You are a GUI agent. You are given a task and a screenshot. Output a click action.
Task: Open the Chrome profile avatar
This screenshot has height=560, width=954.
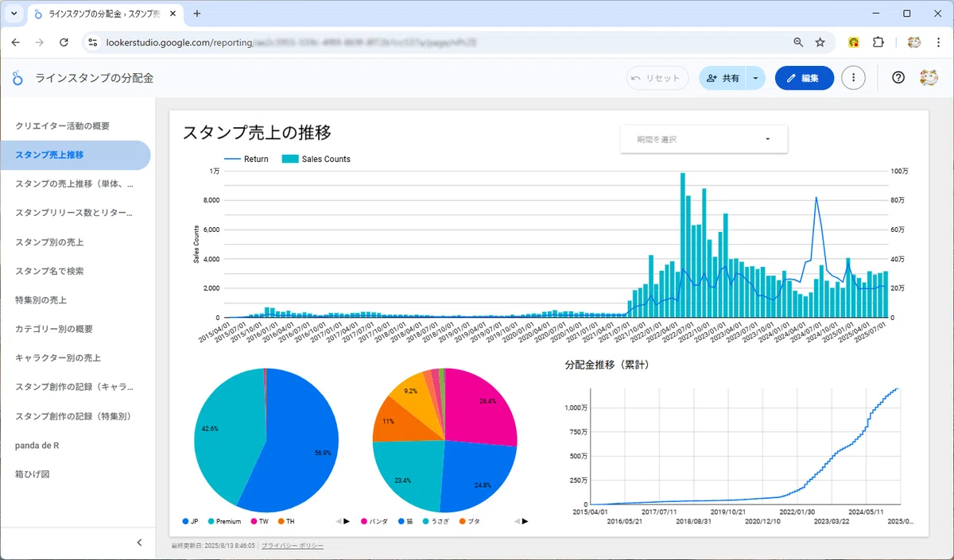click(x=914, y=42)
